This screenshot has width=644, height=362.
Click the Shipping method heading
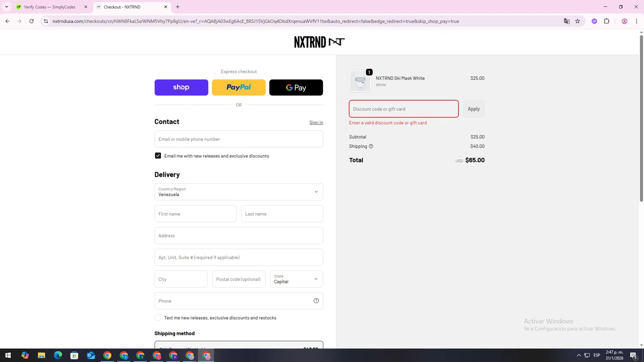point(174,333)
